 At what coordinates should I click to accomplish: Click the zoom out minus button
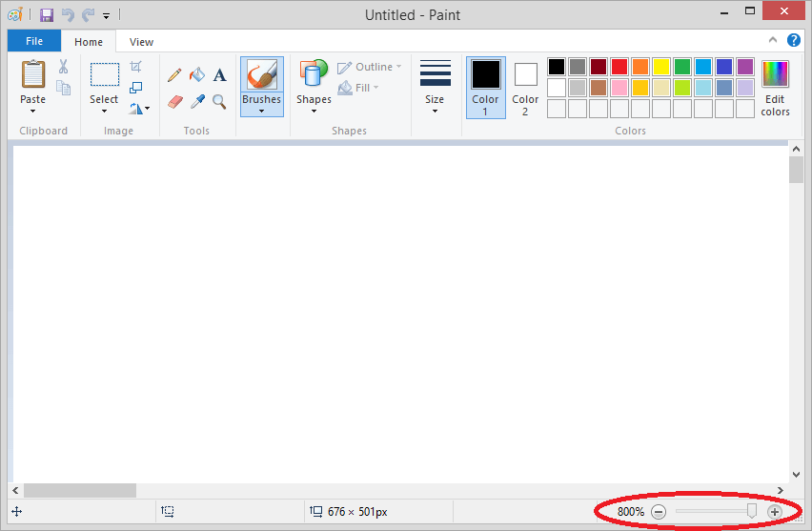tap(659, 512)
